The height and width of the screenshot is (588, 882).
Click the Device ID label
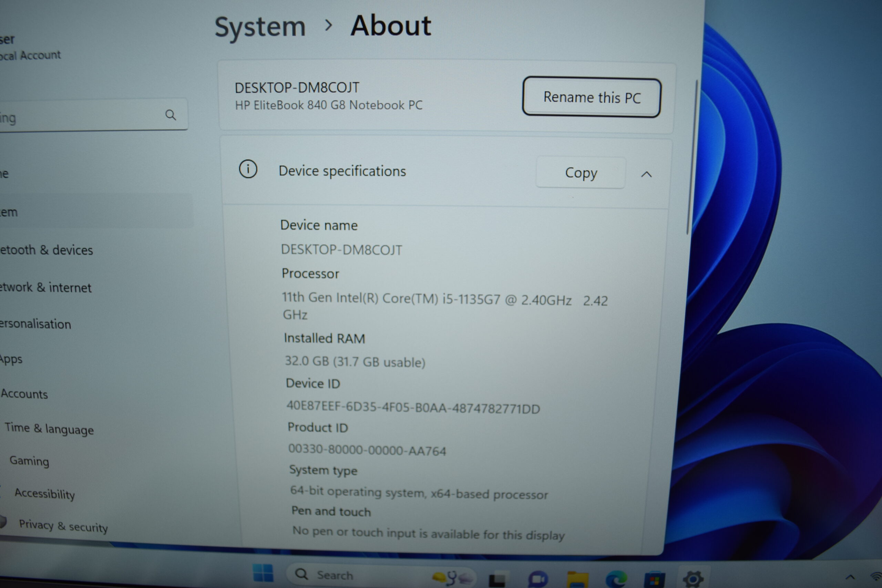click(x=313, y=384)
